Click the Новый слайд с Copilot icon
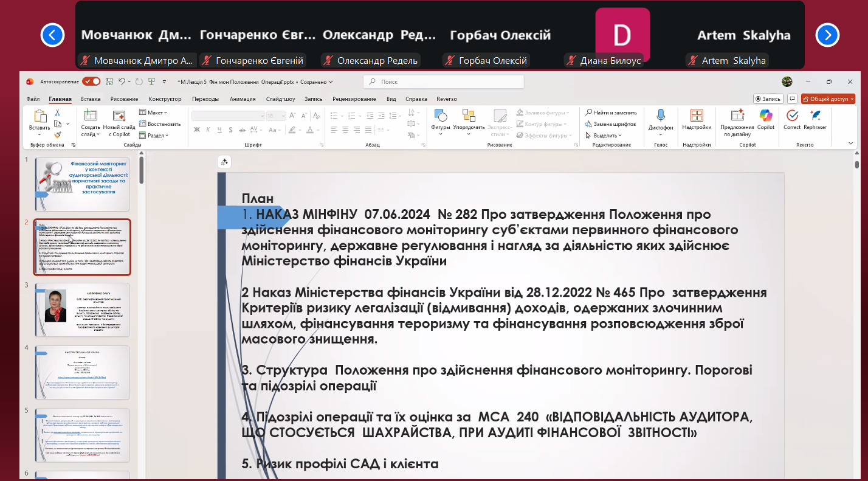868x481 pixels. (x=119, y=116)
